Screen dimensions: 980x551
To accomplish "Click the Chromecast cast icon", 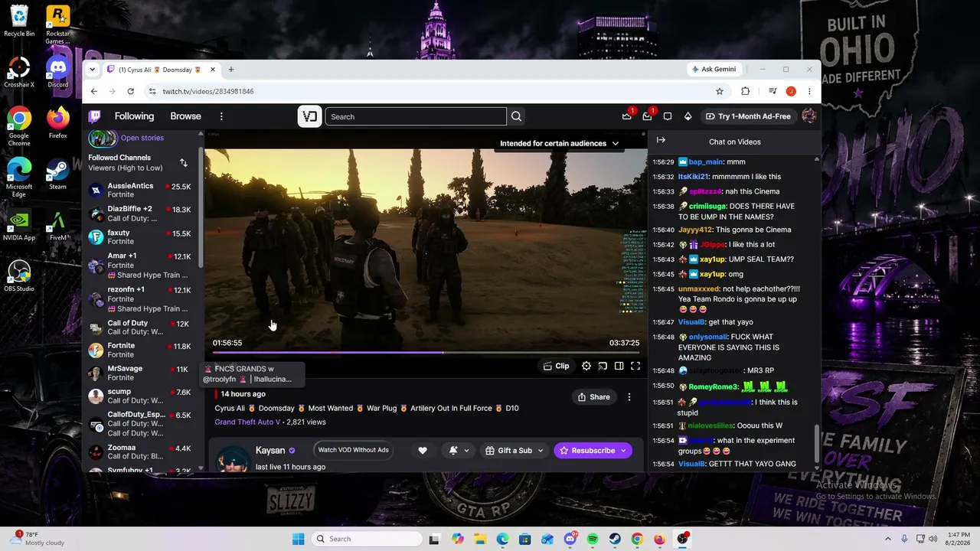I will coord(603,366).
